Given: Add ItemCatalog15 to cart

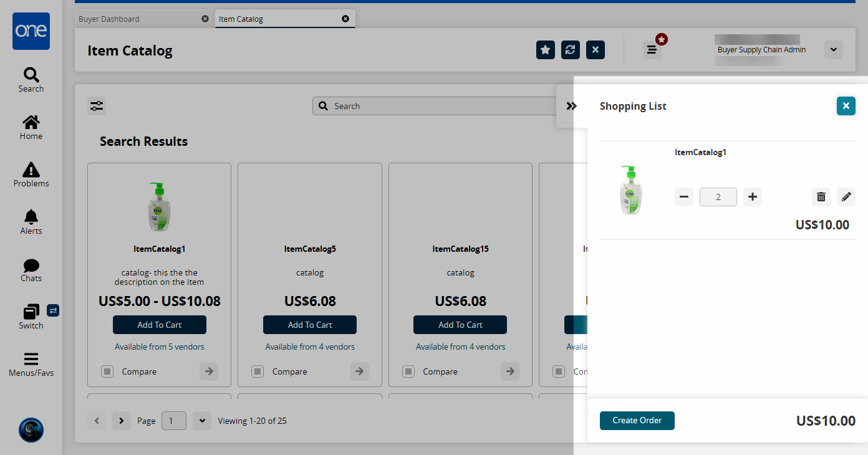Looking at the screenshot, I should click(460, 325).
